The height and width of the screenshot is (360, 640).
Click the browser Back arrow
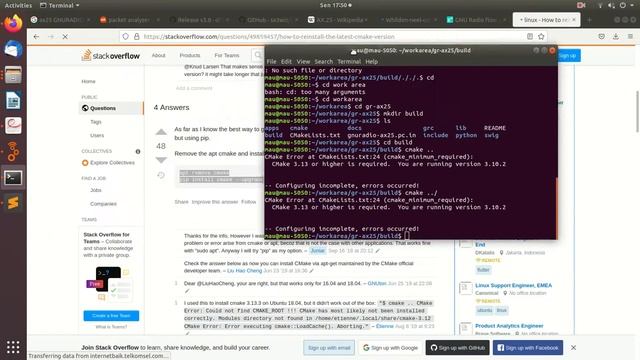click(x=36, y=37)
